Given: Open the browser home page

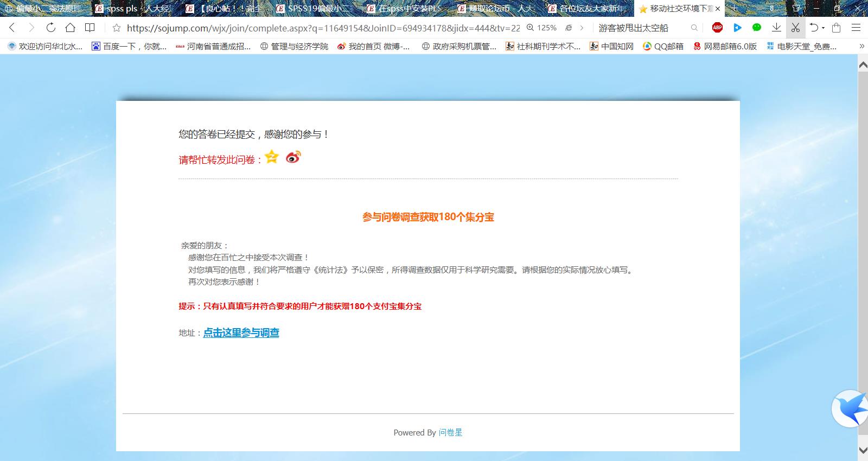Looking at the screenshot, I should (x=70, y=28).
